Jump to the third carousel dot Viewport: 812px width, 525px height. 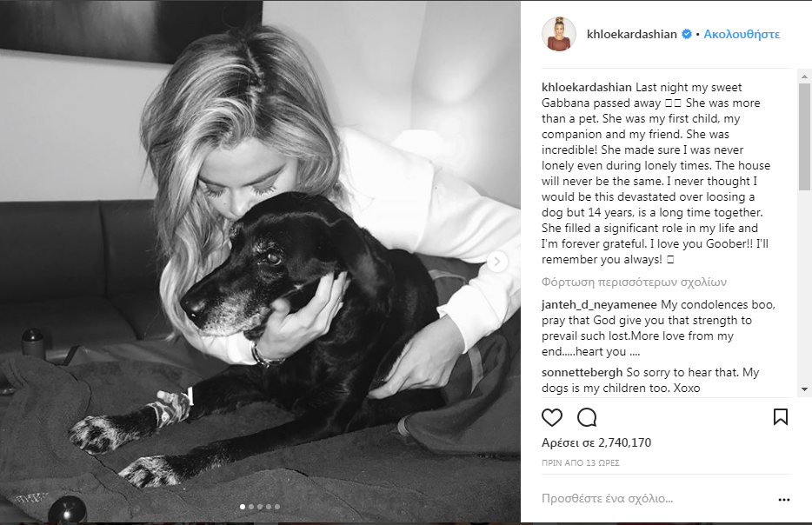[x=260, y=507]
